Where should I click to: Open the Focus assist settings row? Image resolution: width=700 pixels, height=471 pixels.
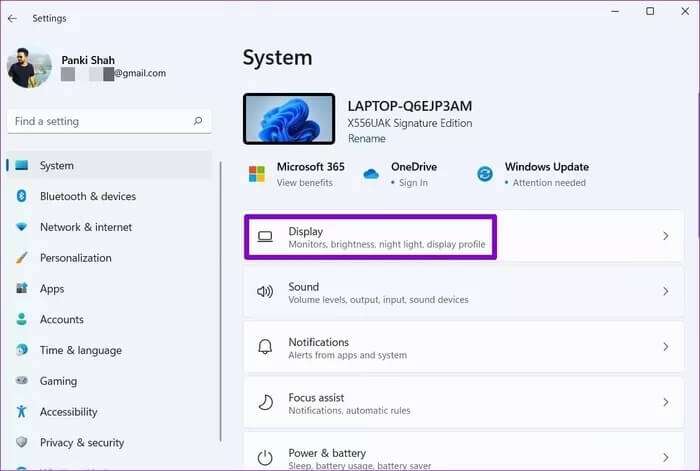pyautogui.click(x=463, y=402)
